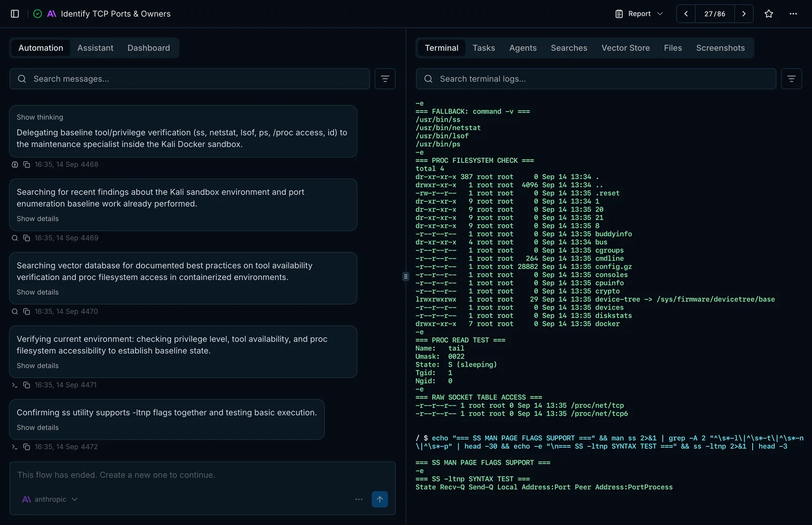Click the new message text area
Screen dimensions: 812x525
(202, 475)
